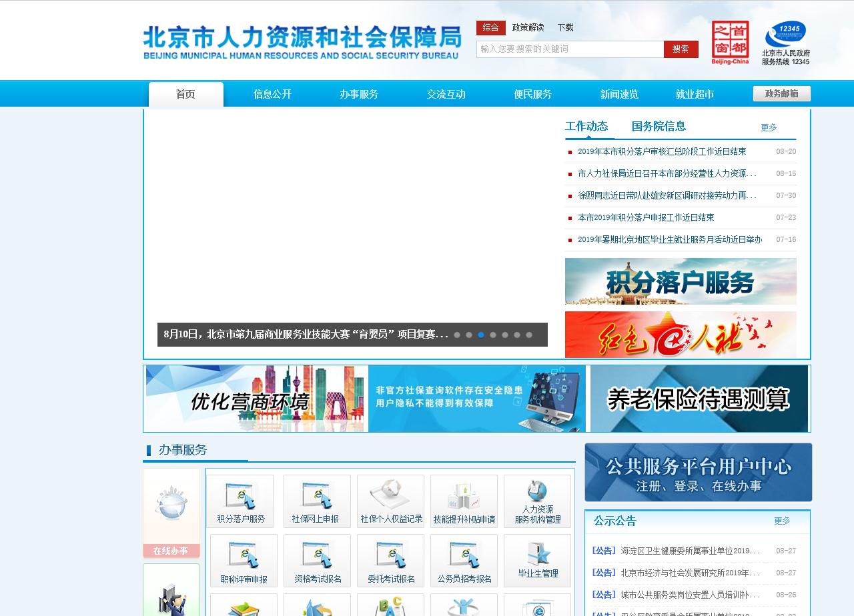Switch to the 国务院信息 tab
The width and height of the screenshot is (854, 616).
click(x=659, y=126)
